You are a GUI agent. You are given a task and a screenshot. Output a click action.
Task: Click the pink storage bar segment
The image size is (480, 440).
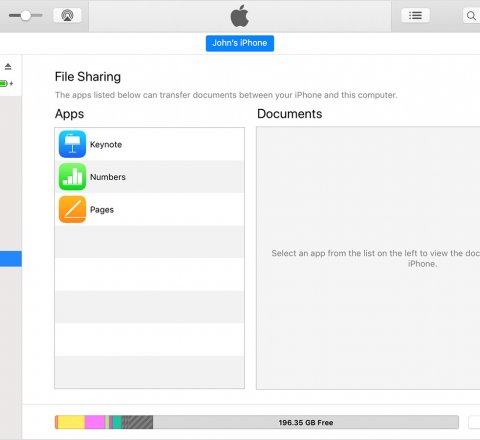coord(95,422)
